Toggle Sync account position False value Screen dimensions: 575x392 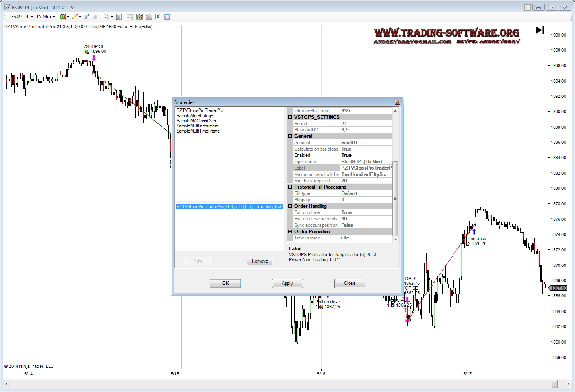click(365, 225)
